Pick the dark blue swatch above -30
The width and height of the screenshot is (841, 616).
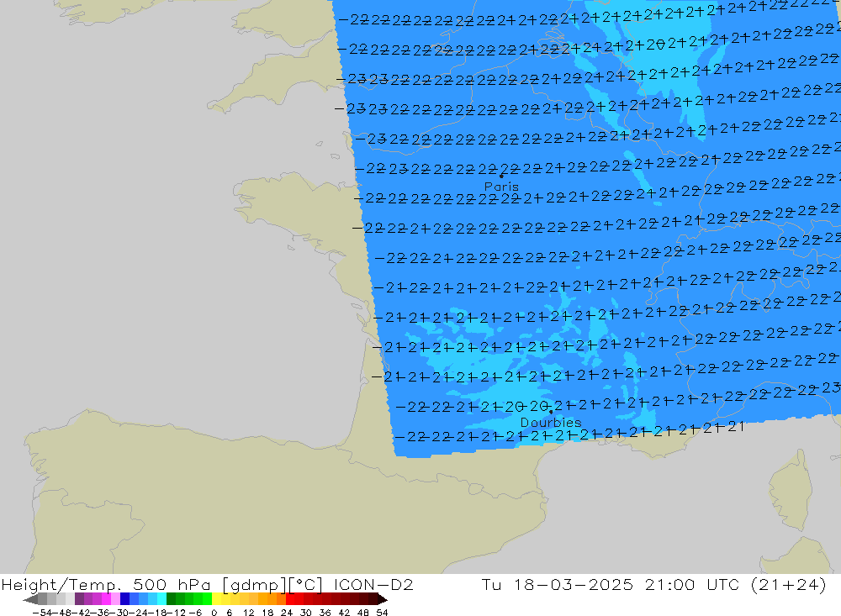point(124,599)
